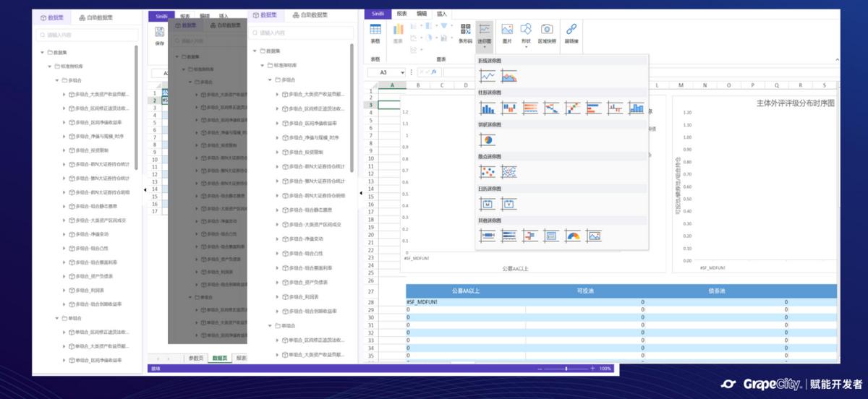
Task: Expand the 多组合_投资限制 node in left tree
Action: point(64,150)
